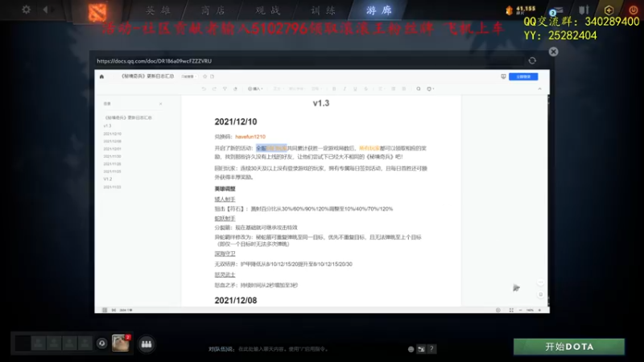Toggle underline formatting in doc toolbar
644x362 pixels.
[x=355, y=88]
